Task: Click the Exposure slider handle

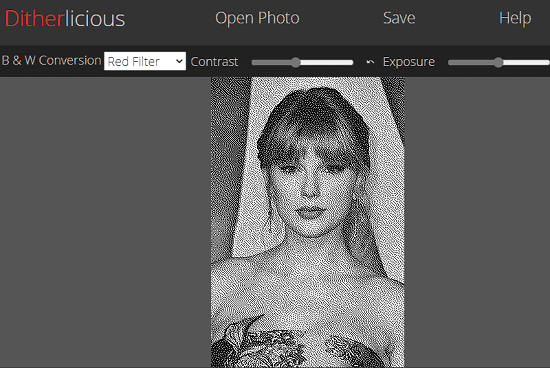Action: click(498, 62)
